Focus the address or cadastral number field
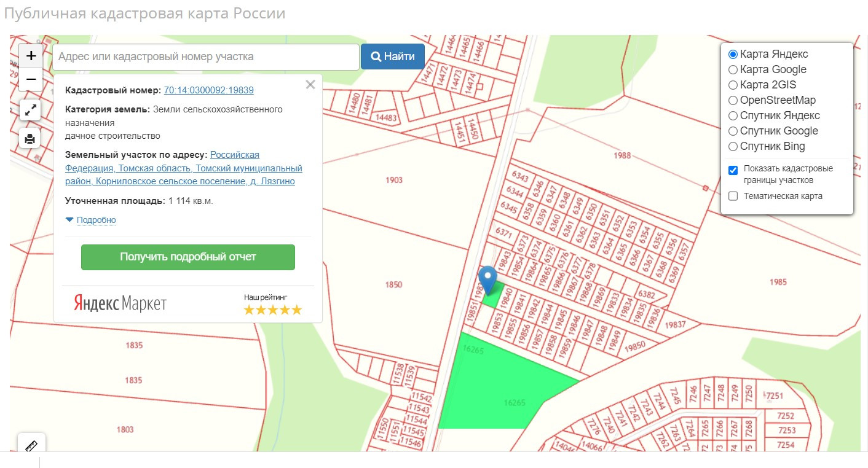This screenshot has height=468, width=868. point(206,57)
